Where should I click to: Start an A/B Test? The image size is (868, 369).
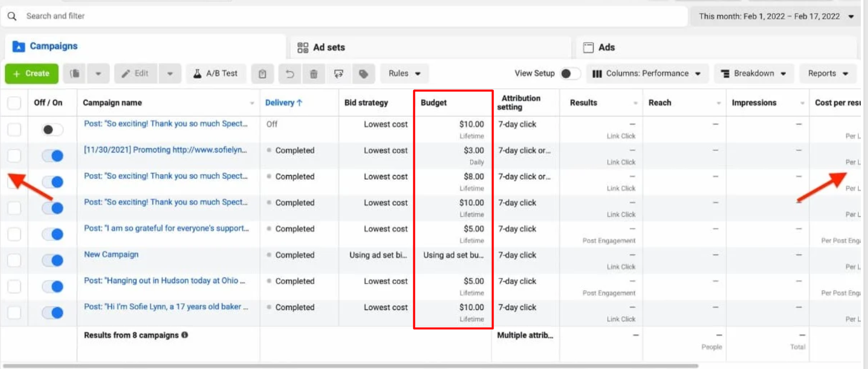(x=215, y=73)
